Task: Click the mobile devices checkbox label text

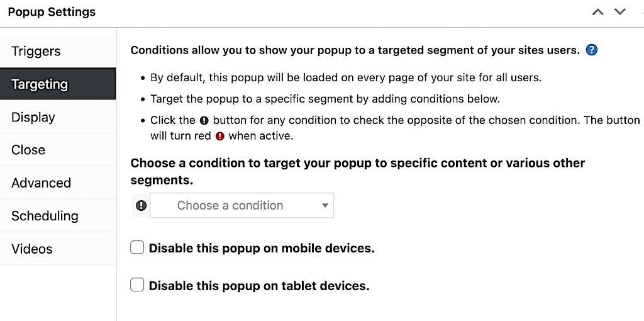Action: point(262,248)
